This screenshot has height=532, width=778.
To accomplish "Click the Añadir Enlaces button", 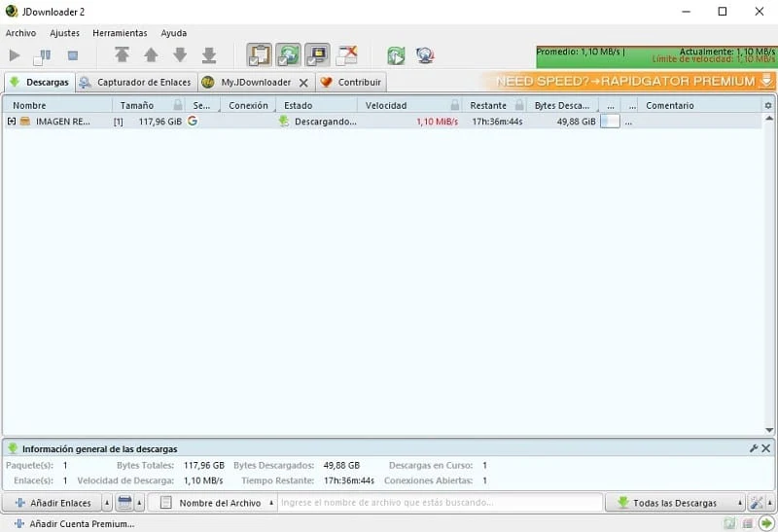I will coord(53,503).
